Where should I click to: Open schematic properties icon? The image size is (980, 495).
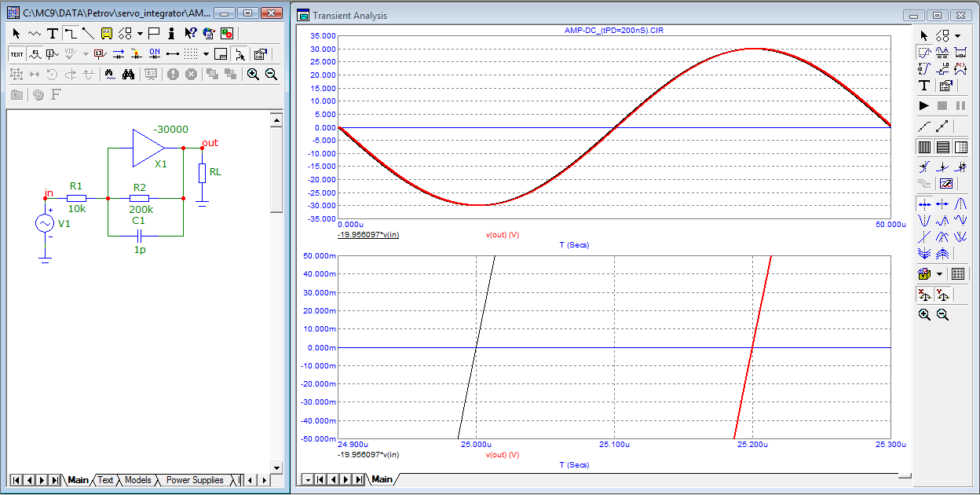click(260, 53)
